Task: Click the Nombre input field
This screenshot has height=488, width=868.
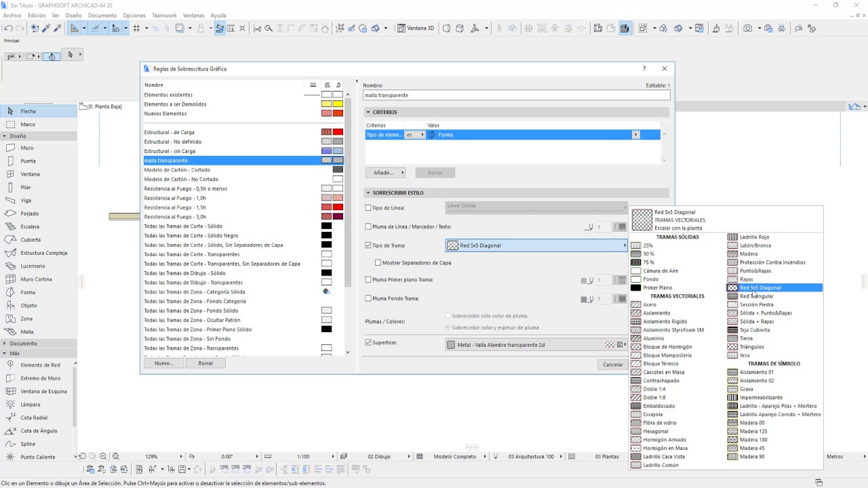Action: (516, 96)
